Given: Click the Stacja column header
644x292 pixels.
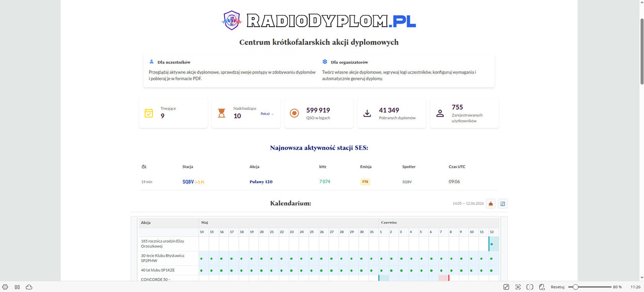Looking at the screenshot, I should (188, 167).
